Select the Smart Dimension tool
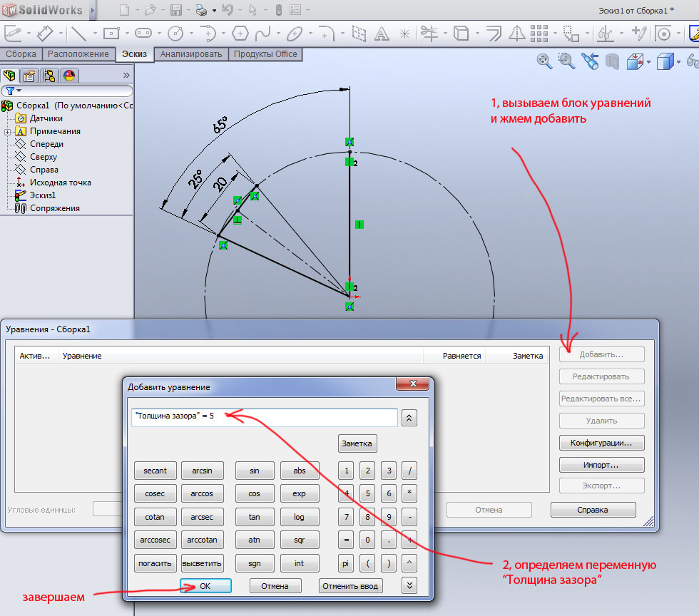Image resolution: width=699 pixels, height=616 pixels. (44, 34)
